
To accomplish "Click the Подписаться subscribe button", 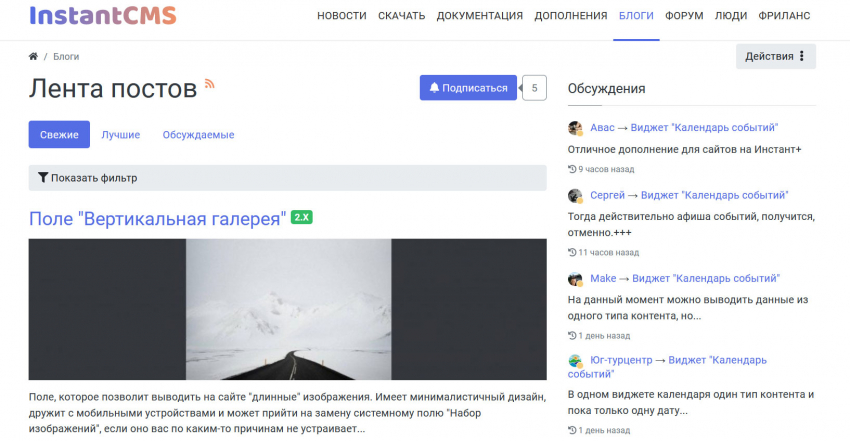I will click(468, 88).
